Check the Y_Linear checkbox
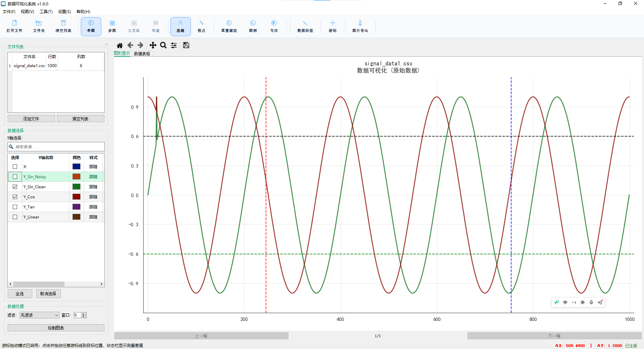Viewport: 644px width, 349px height. [x=15, y=217]
